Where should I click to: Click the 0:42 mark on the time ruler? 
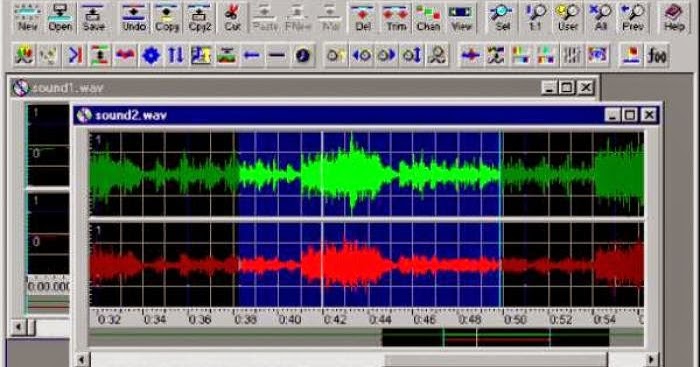pyautogui.click(x=335, y=319)
